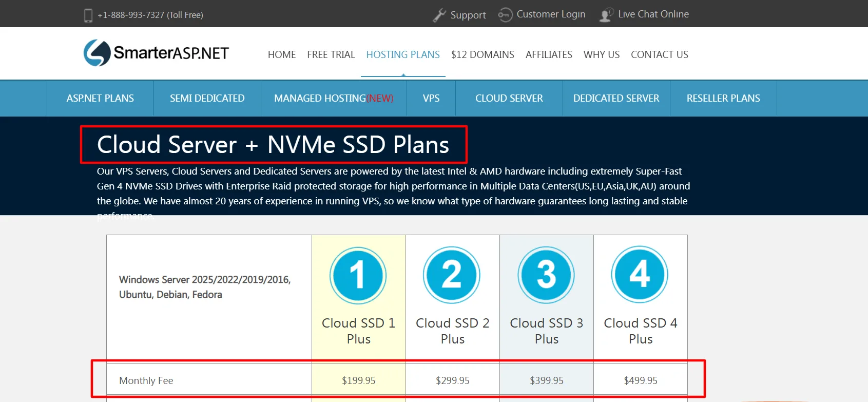The height and width of the screenshot is (402, 868).
Task: Switch to the ASP.NET PLANS tab
Action: 100,98
